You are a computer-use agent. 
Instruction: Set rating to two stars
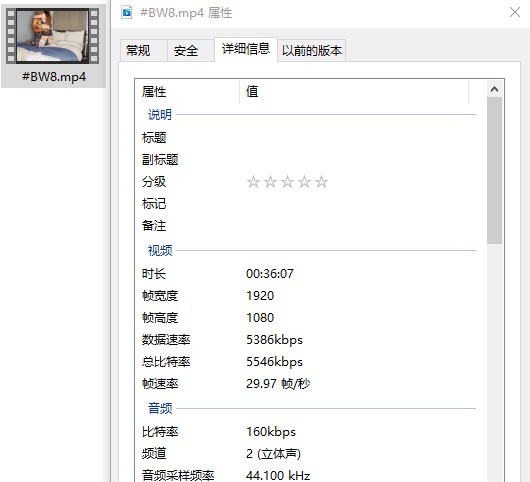tap(270, 182)
